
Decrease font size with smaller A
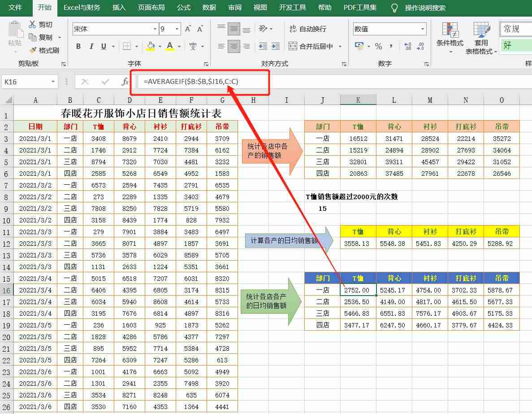pos(200,29)
